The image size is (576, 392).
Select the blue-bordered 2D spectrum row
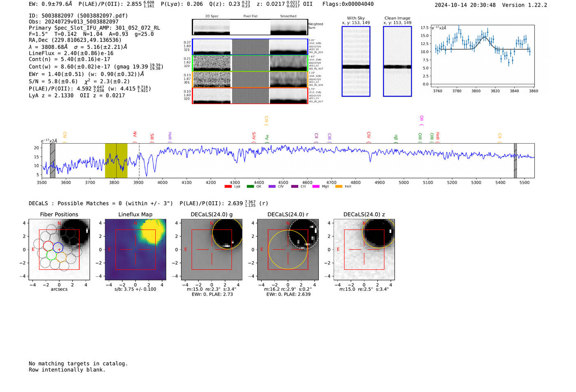click(250, 47)
